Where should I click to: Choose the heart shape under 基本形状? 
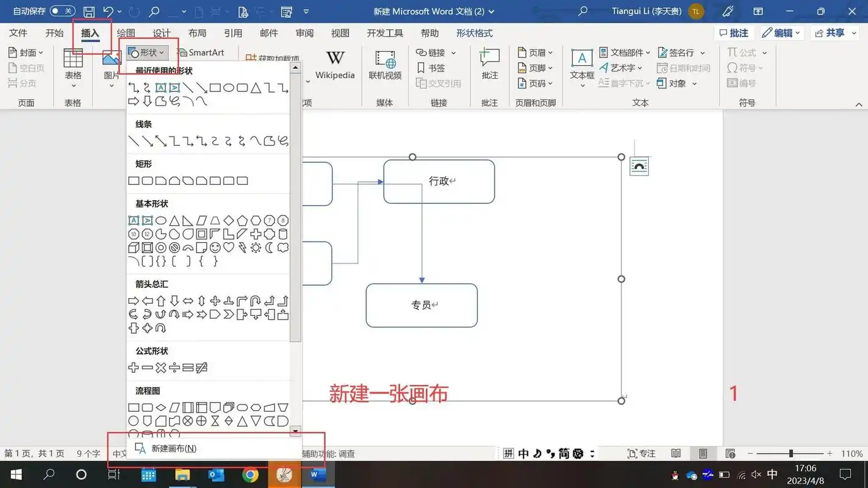[229, 247]
